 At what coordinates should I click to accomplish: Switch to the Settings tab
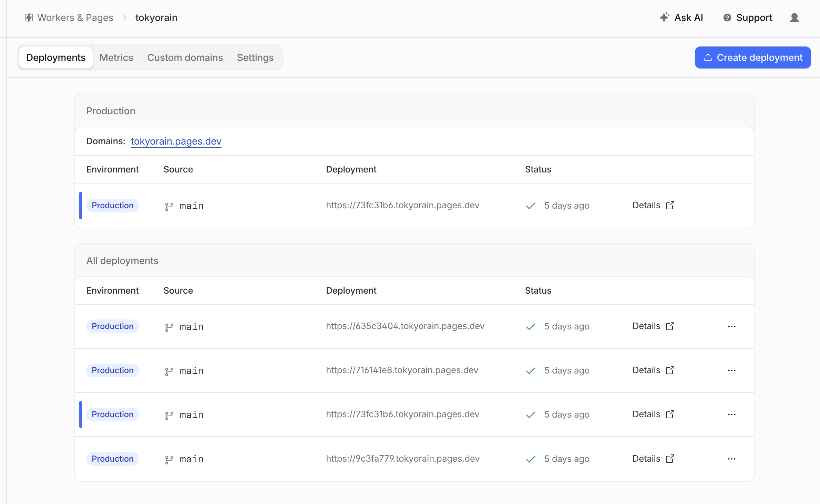pyautogui.click(x=255, y=57)
